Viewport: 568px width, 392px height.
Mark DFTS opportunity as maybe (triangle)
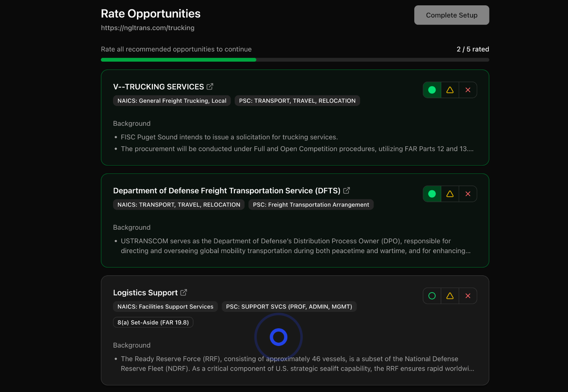(x=450, y=194)
